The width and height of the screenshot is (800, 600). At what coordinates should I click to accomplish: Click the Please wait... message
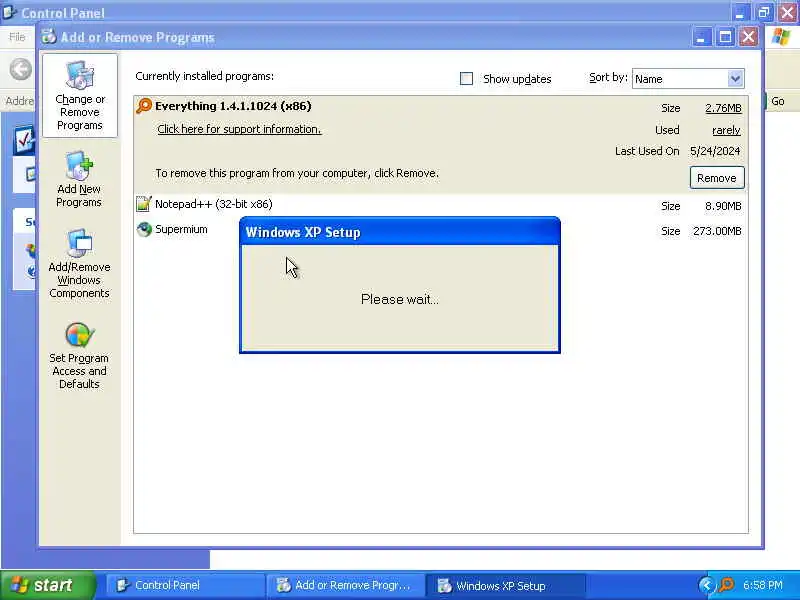click(x=399, y=299)
